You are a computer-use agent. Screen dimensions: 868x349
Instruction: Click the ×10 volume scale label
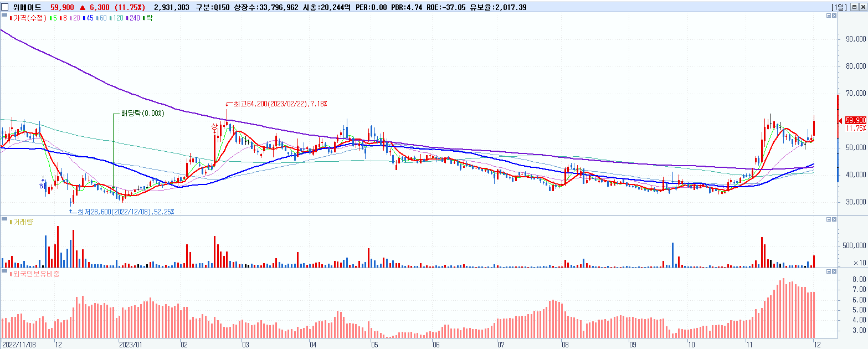click(859, 263)
